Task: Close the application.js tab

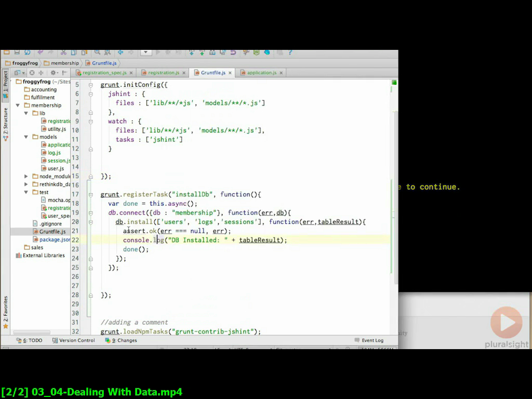Action: click(281, 73)
